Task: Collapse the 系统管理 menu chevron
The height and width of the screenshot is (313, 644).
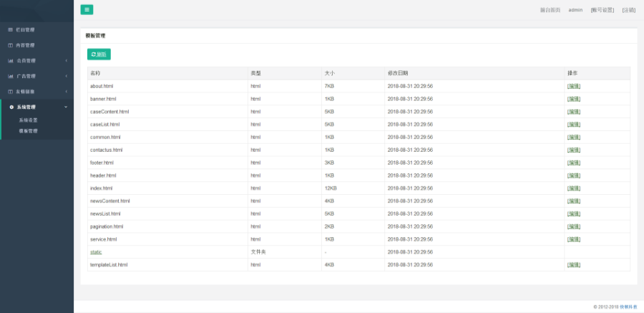Action: click(67, 107)
